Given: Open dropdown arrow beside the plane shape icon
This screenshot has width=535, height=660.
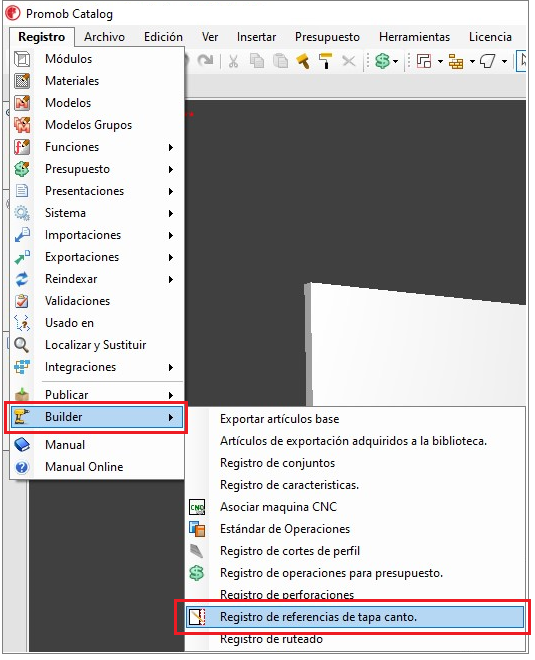Looking at the screenshot, I should coord(504,62).
